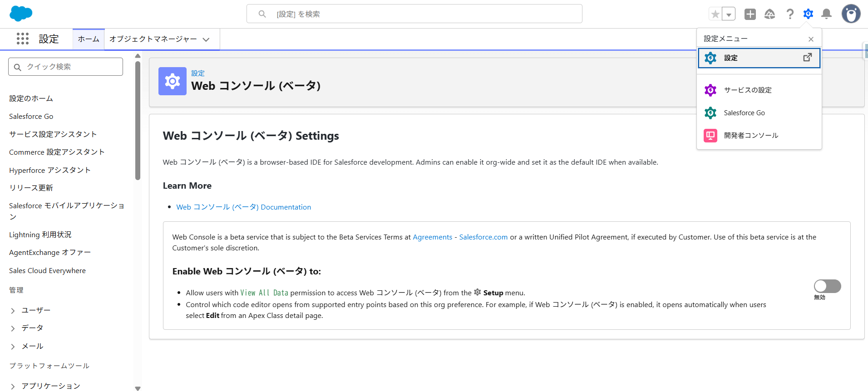Open the Trailhead guidance icon
The width and height of the screenshot is (868, 391).
click(x=770, y=14)
